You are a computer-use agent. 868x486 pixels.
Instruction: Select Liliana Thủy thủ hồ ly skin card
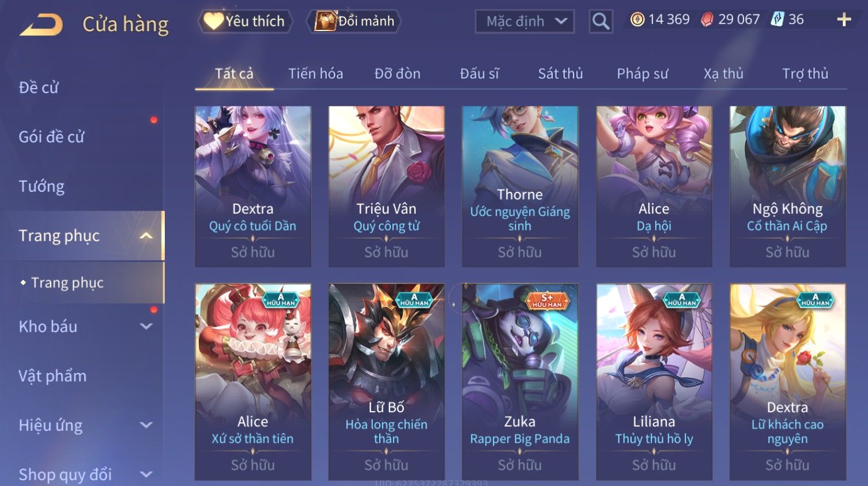pyautogui.click(x=654, y=382)
